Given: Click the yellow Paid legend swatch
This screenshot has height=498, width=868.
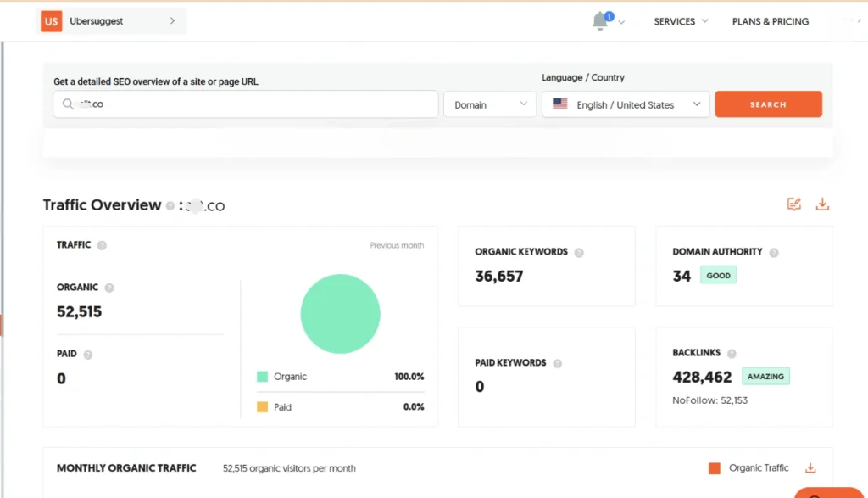Looking at the screenshot, I should pyautogui.click(x=263, y=407).
